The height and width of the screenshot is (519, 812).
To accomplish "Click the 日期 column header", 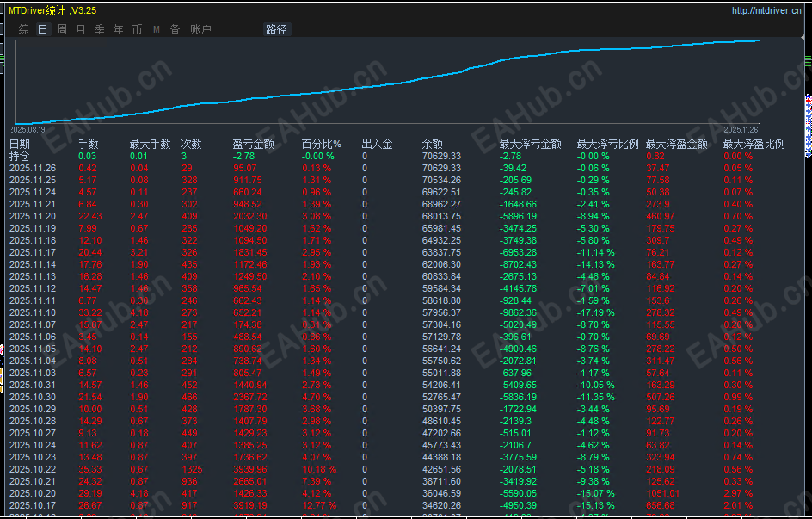I will pos(20,144).
